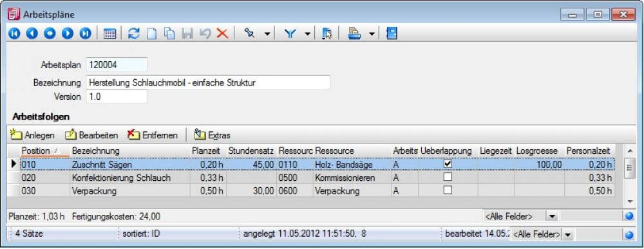Delete record with the red X icon
Screen dimensions: 644x249
pyautogui.click(x=222, y=33)
